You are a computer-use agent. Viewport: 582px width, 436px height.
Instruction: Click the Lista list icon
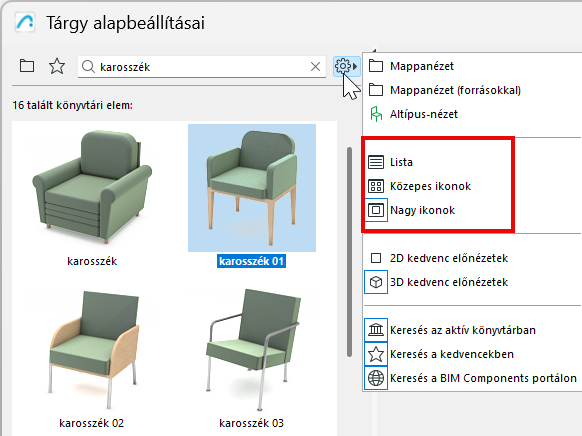point(376,162)
